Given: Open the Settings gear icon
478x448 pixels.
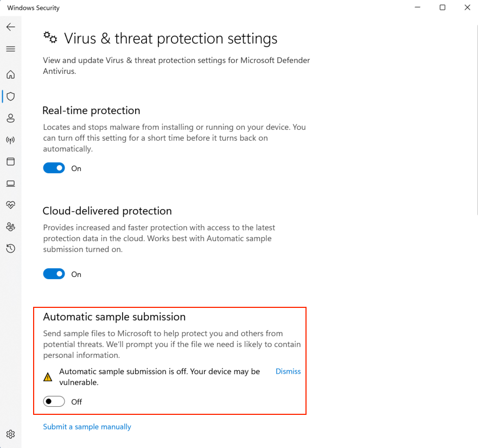Looking at the screenshot, I should [x=10, y=434].
